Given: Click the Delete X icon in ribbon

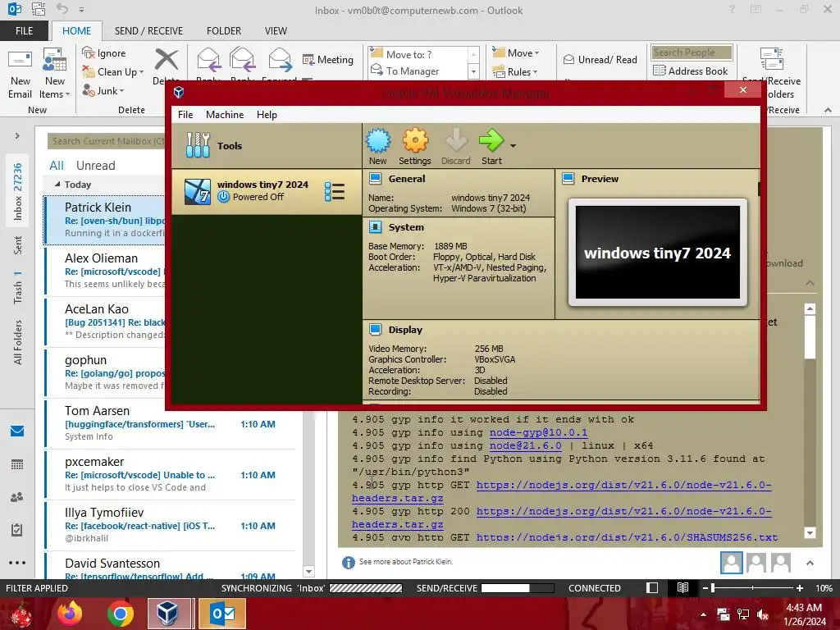Looking at the screenshot, I should [167, 59].
